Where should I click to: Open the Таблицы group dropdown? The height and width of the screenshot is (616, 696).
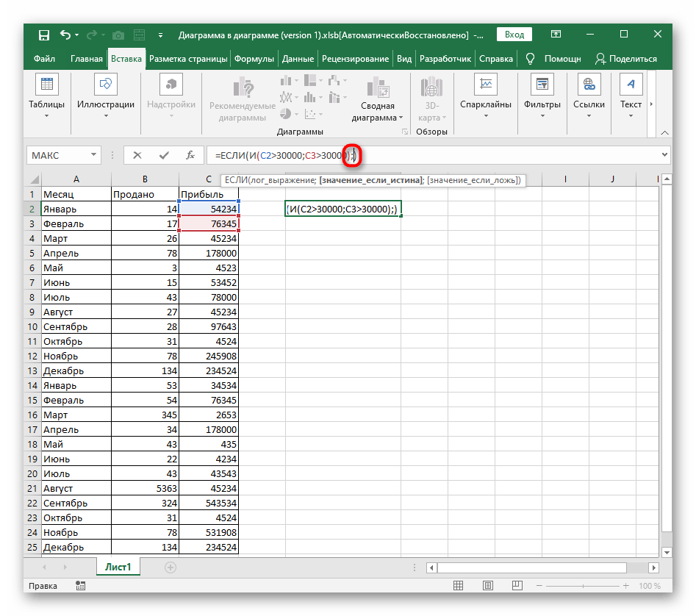click(x=46, y=97)
